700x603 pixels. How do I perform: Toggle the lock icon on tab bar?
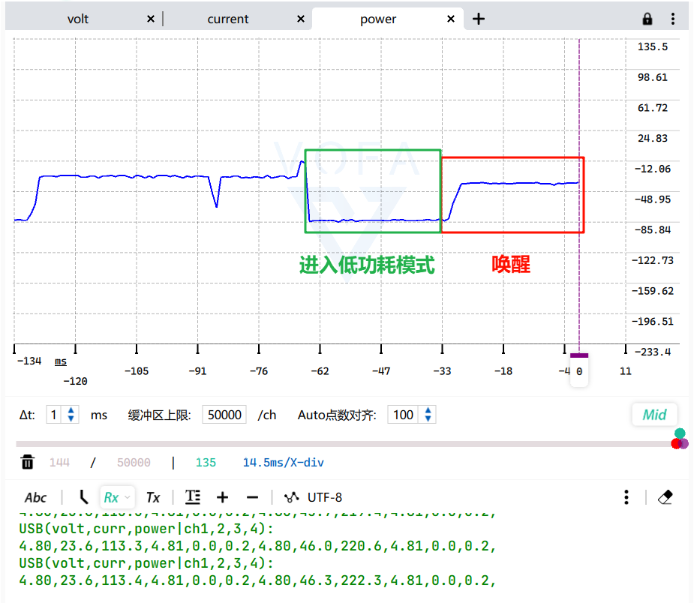coord(647,19)
